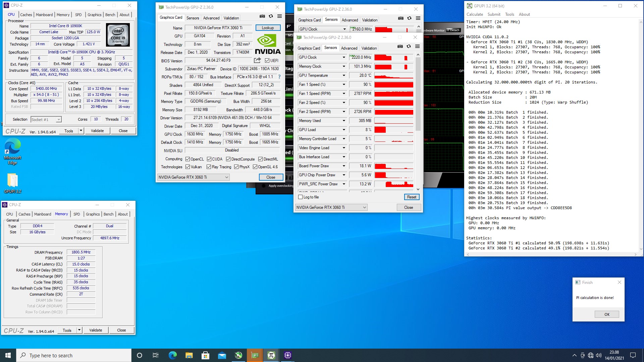Click camera icon in front GPU-Z Sensors window
This screenshot has width=644, height=362.
click(400, 46)
